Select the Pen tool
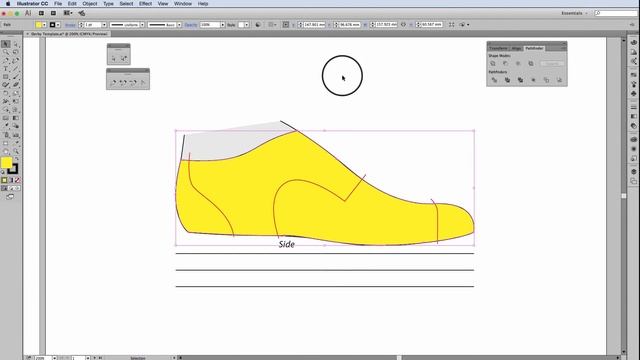 pyautogui.click(x=6, y=60)
